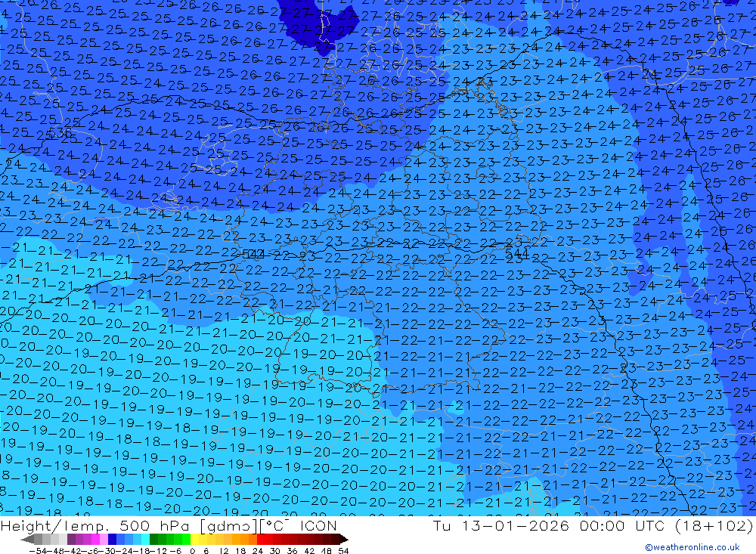Select the dark navy swatch in the legend
Image resolution: width=756 pixels, height=554 pixels.
coord(112,539)
